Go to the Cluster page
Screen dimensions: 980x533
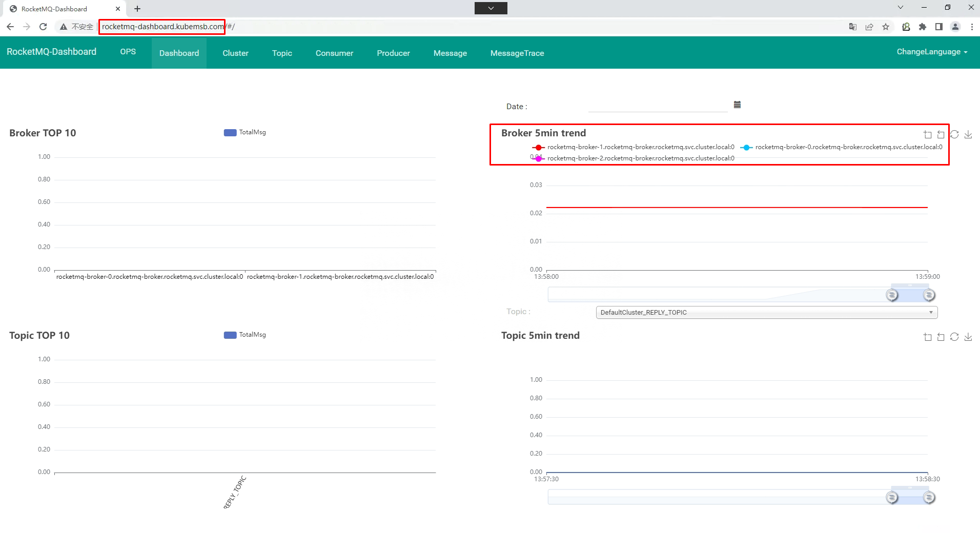click(235, 53)
